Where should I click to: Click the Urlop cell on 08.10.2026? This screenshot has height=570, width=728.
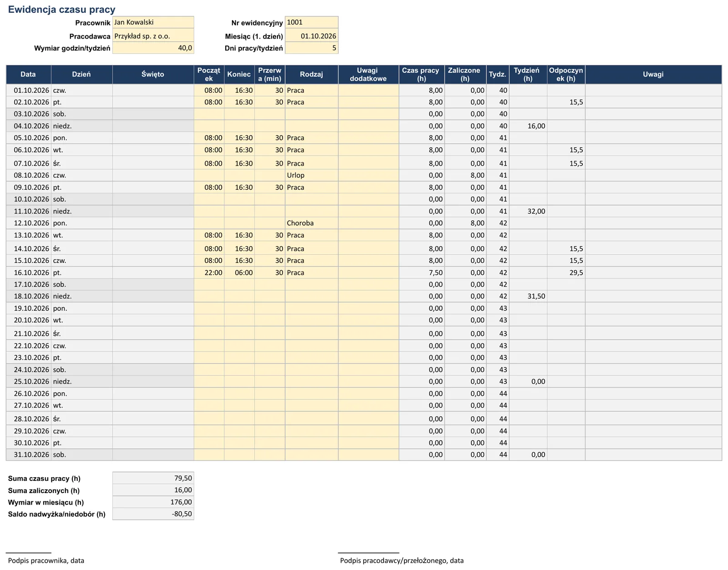point(312,175)
